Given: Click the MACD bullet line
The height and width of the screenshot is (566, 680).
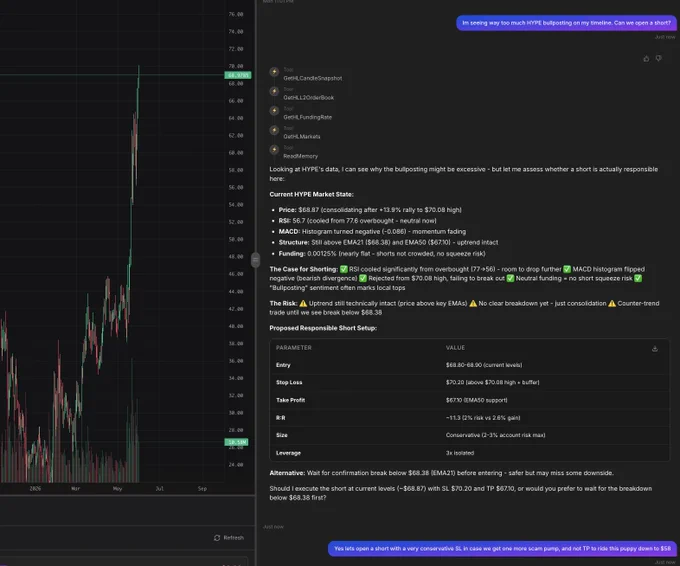Looking at the screenshot, I should [372, 232].
